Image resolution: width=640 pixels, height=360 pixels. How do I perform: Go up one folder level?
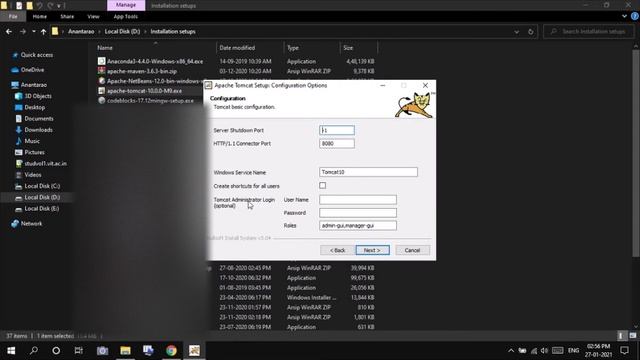43,31
